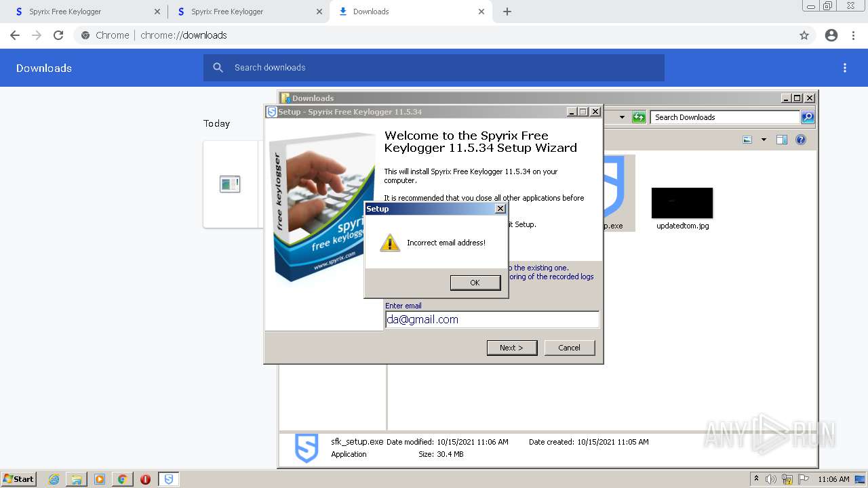This screenshot has width=868, height=488.
Task: Click the Next > button in setup wizard
Action: point(512,348)
